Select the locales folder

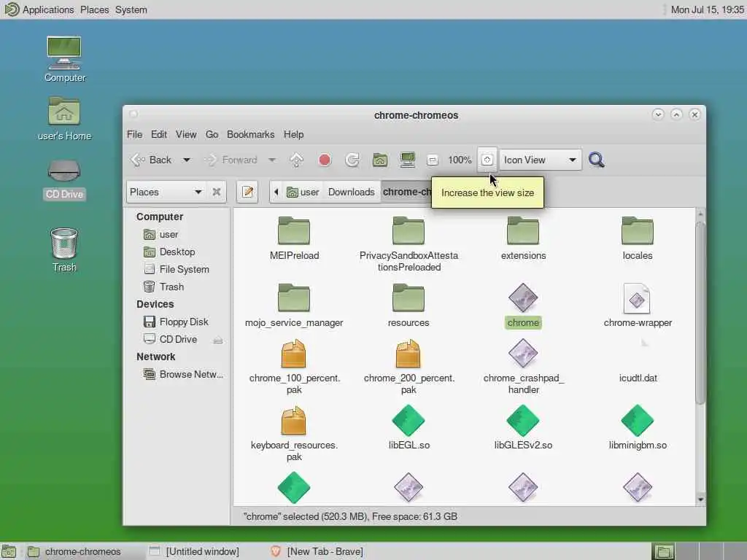(x=638, y=238)
